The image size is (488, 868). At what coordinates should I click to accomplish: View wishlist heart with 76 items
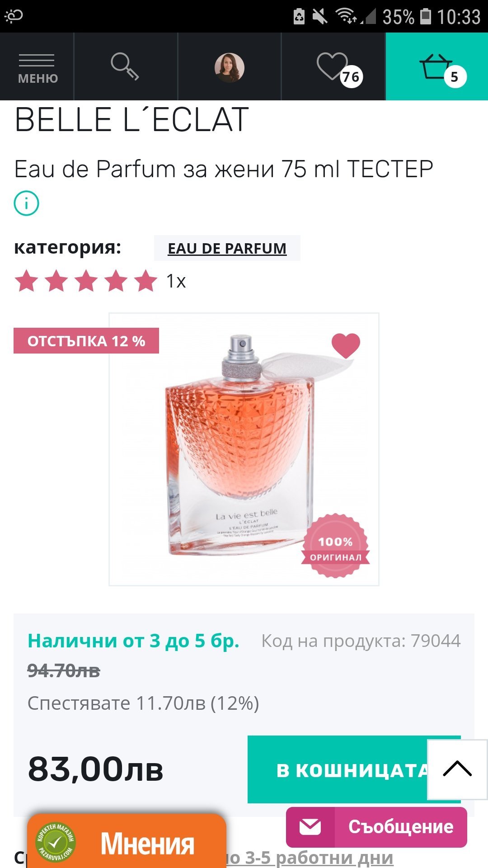click(333, 67)
